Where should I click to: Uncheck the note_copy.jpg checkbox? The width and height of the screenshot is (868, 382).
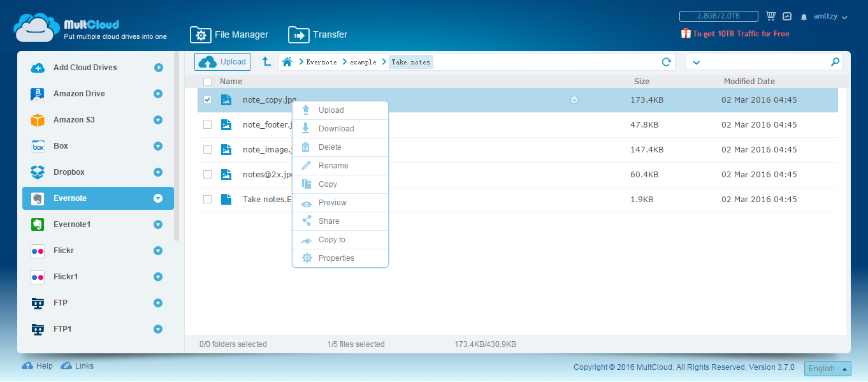[207, 100]
